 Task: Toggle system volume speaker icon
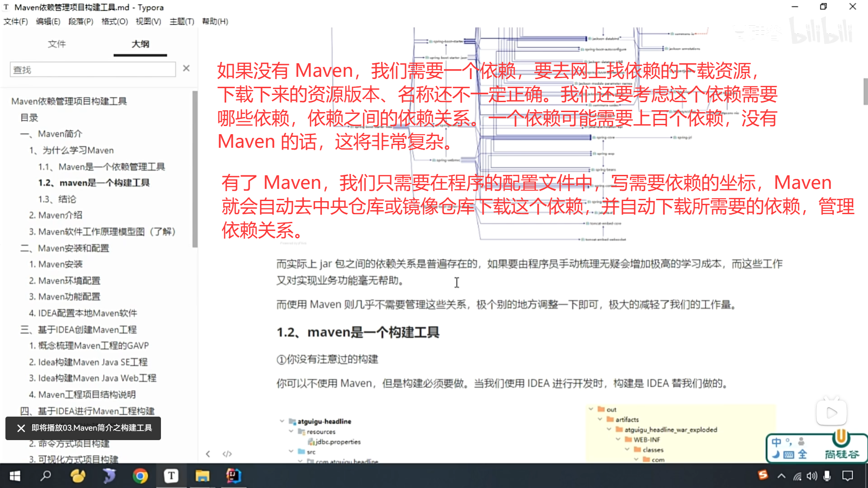coord(811,476)
